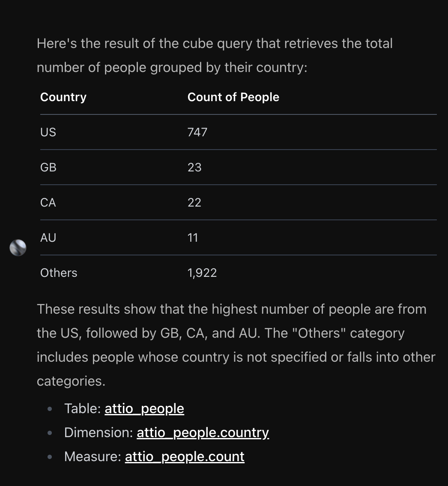The image size is (448, 486).
Task: Select the GB row country cell
Action: 48,168
